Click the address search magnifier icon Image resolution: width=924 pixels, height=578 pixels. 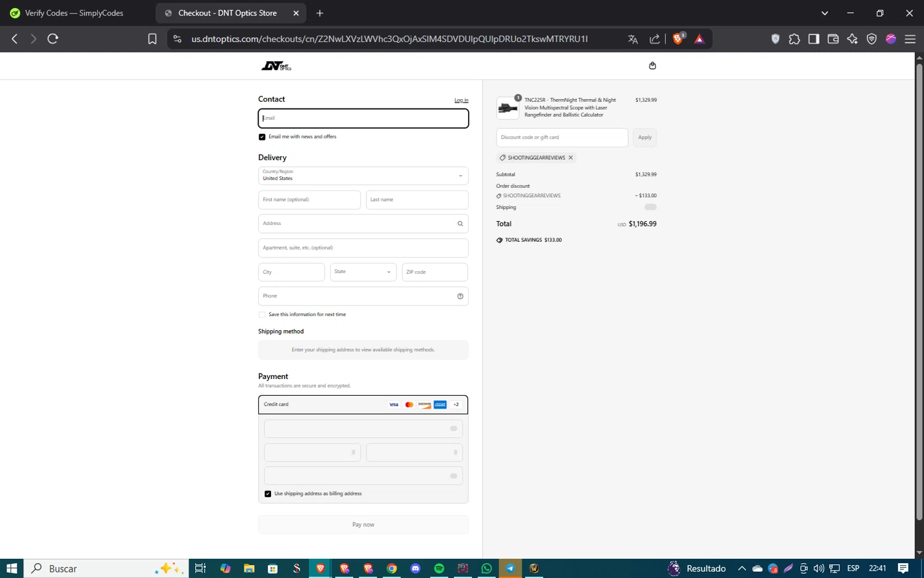tap(460, 224)
